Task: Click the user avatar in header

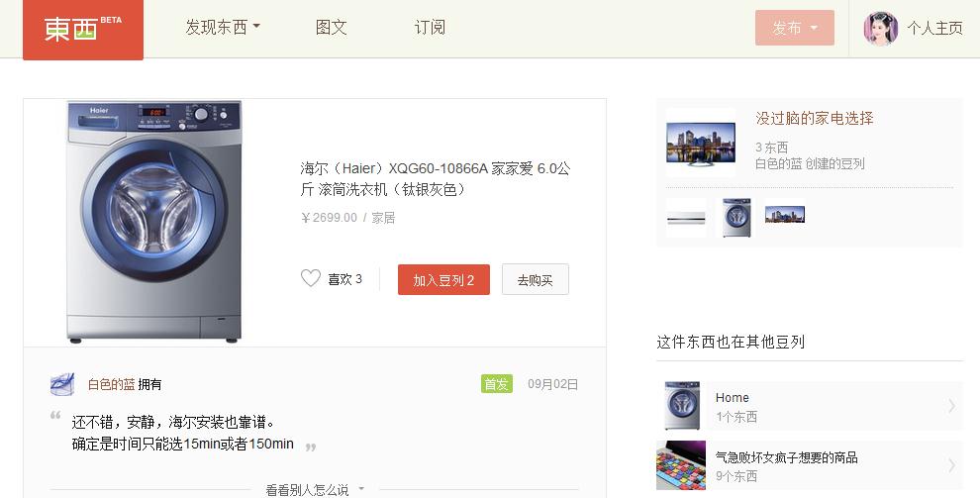Action: [x=881, y=28]
